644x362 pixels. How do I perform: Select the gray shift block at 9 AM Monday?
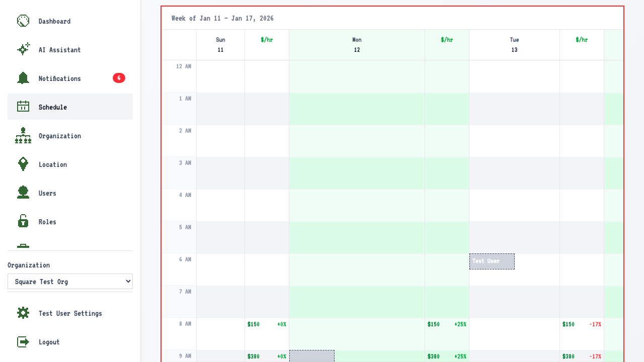312,356
